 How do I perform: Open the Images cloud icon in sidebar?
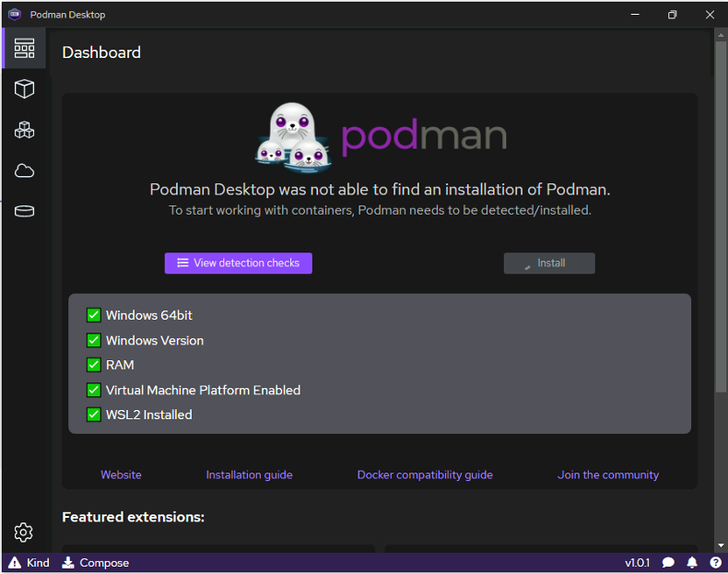pos(24,170)
